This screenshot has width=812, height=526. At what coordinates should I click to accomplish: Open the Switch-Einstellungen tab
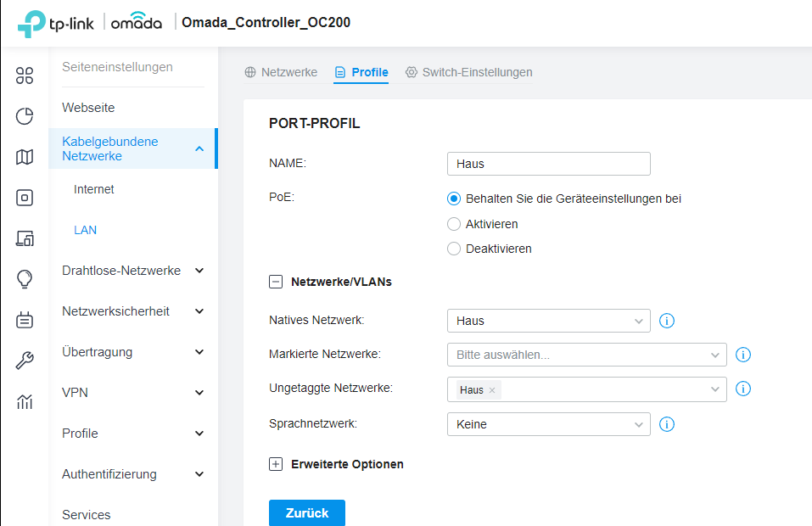point(468,72)
